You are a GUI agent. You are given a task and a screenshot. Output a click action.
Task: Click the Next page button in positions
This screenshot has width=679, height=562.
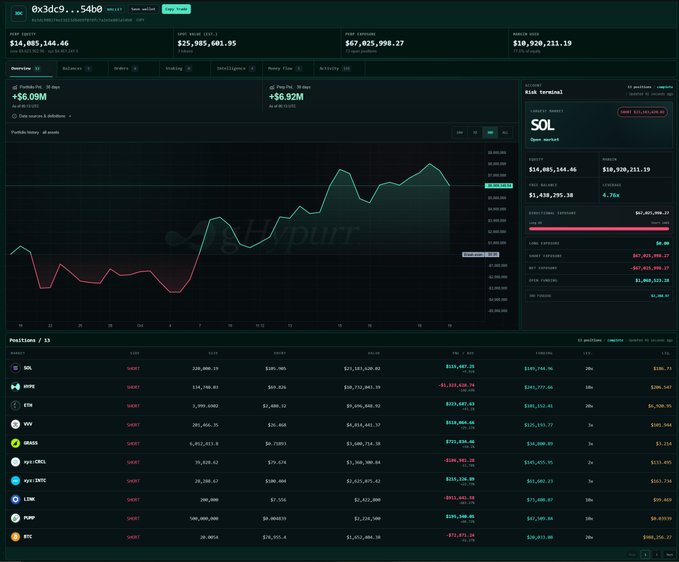tap(669, 555)
